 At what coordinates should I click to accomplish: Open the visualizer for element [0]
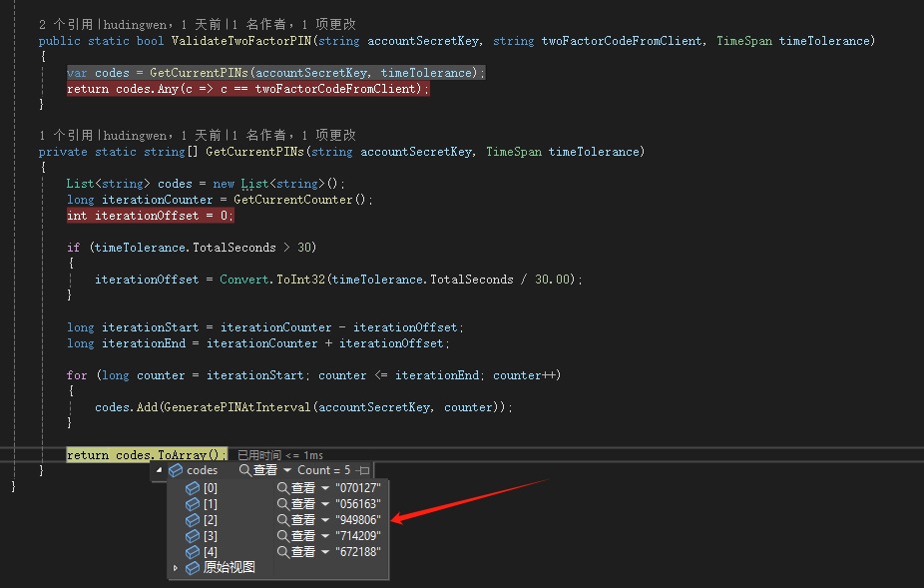(x=283, y=488)
